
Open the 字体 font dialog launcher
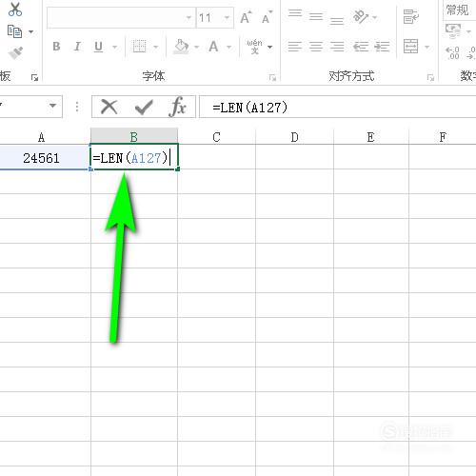pos(272,77)
